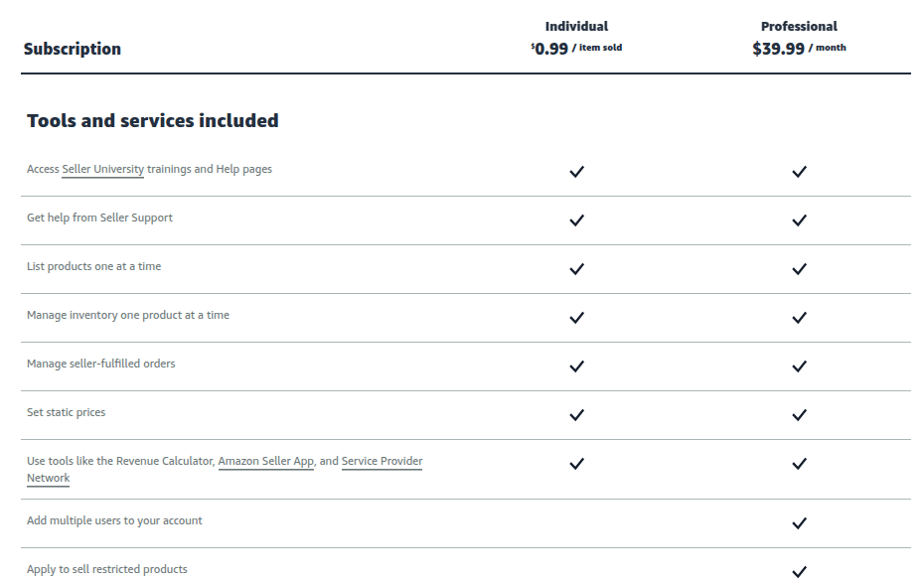
Task: Click Individual checkmark for Seller University row
Action: 577,172
